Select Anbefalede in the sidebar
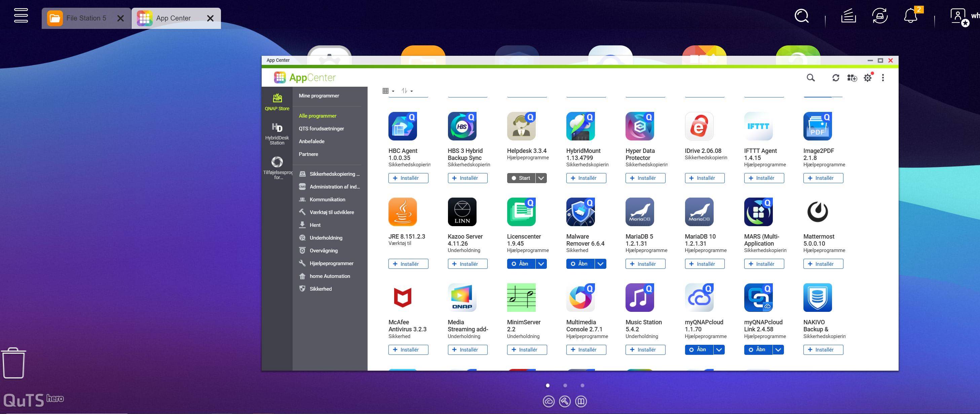980x414 pixels. (311, 141)
